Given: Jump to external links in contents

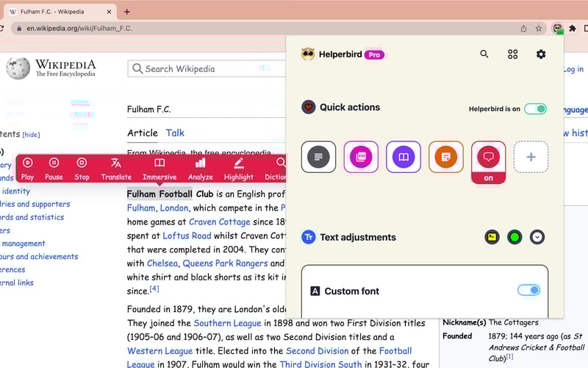Looking at the screenshot, I should click(x=16, y=283).
